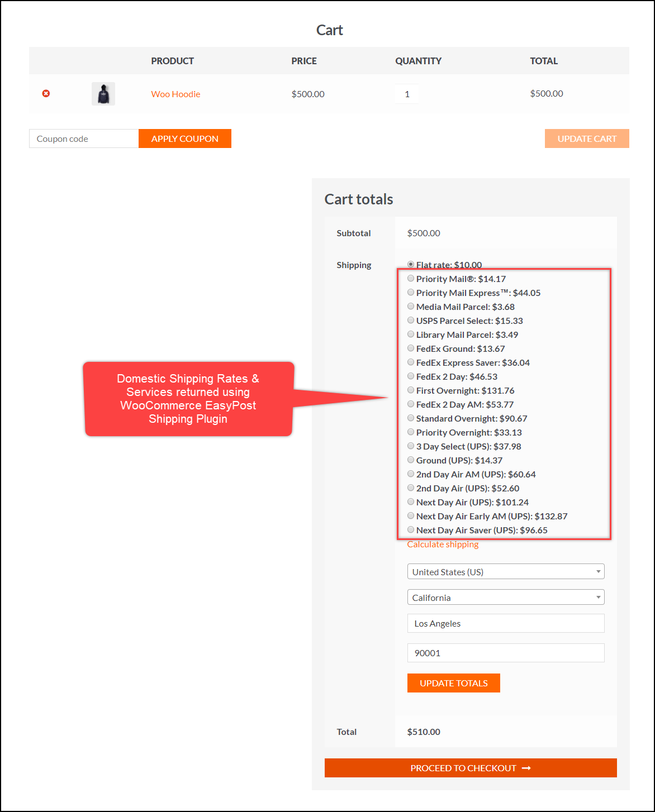The image size is (655, 812).
Task: Select Ground (UPS) $14.37 shipping
Action: [x=411, y=460]
